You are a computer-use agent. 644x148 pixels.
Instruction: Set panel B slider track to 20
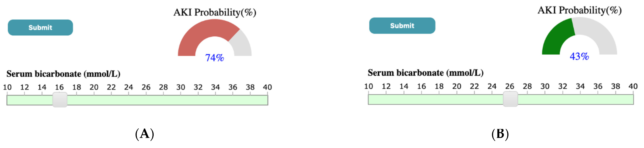(x=457, y=99)
